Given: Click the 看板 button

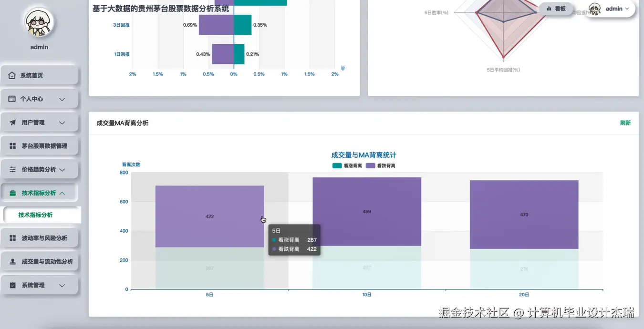Looking at the screenshot, I should coord(556,9).
